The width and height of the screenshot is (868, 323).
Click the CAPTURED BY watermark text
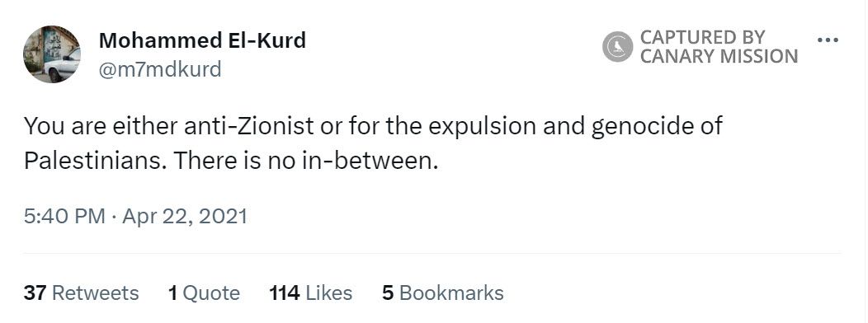(702, 38)
